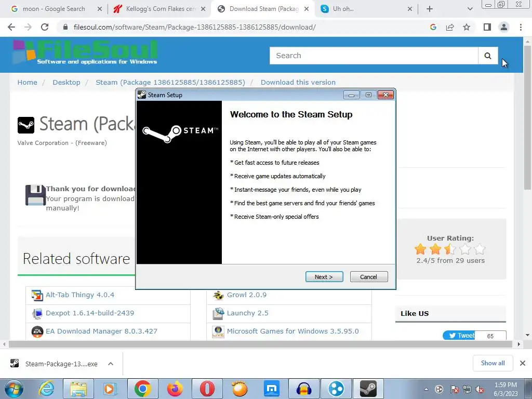Screen dimensions: 532x399
Task: Reload the current page
Action: click(x=45, y=27)
